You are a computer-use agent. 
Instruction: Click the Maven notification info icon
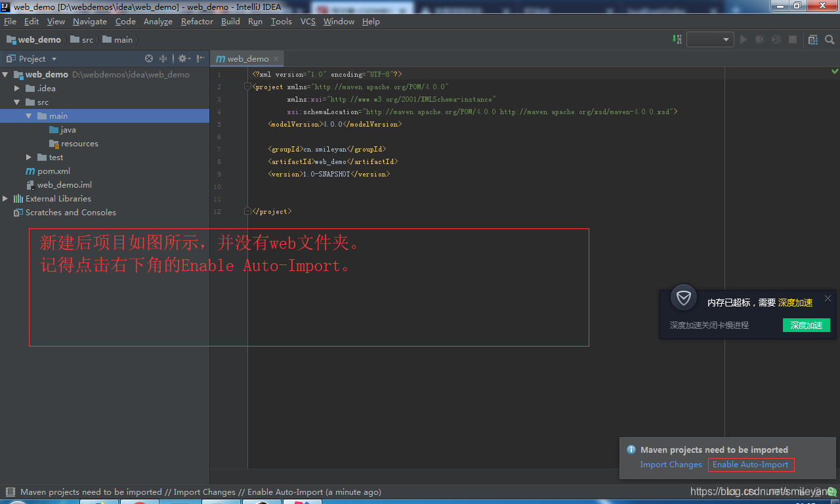(x=631, y=450)
